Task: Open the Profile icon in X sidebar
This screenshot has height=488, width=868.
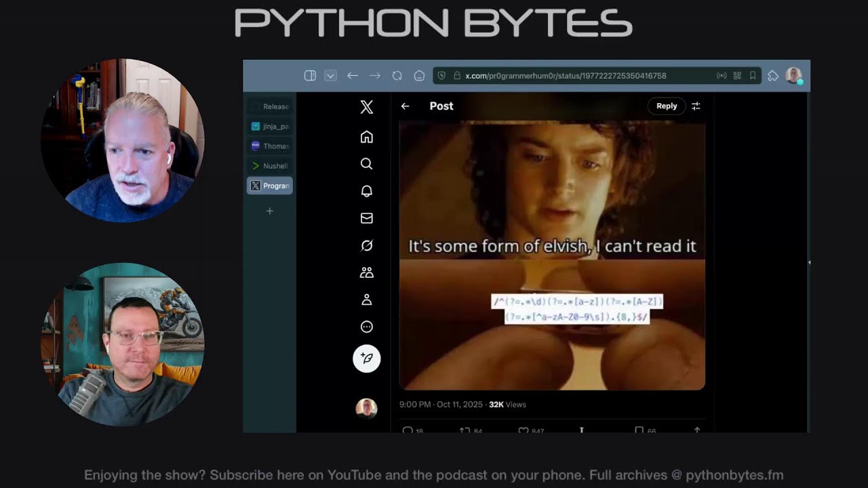Action: 366,300
